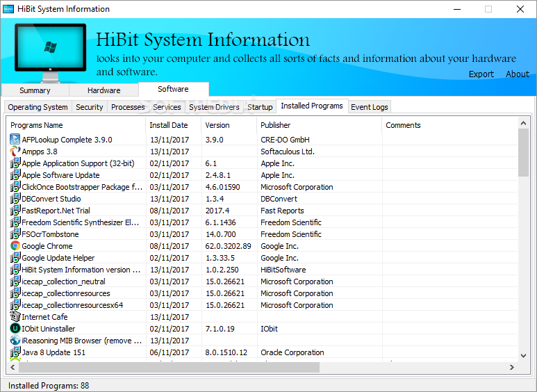Click the FSOcrTombstone installer icon
The height and width of the screenshot is (392, 537).
click(15, 234)
